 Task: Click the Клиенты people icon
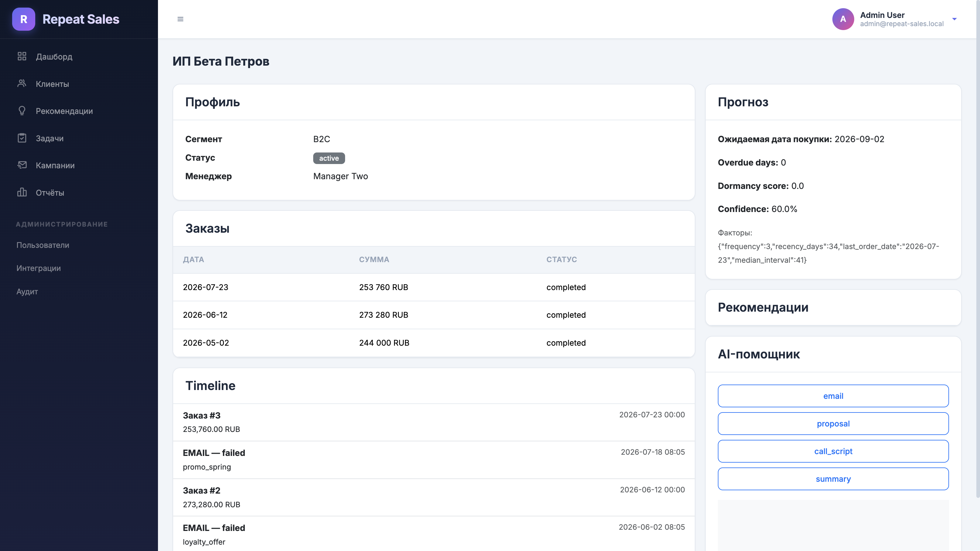pyautogui.click(x=22, y=83)
